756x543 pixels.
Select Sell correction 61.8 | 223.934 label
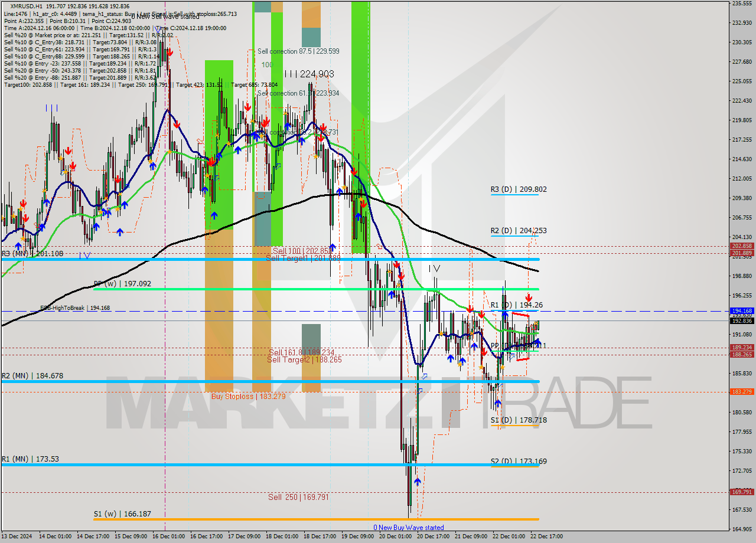(x=298, y=93)
